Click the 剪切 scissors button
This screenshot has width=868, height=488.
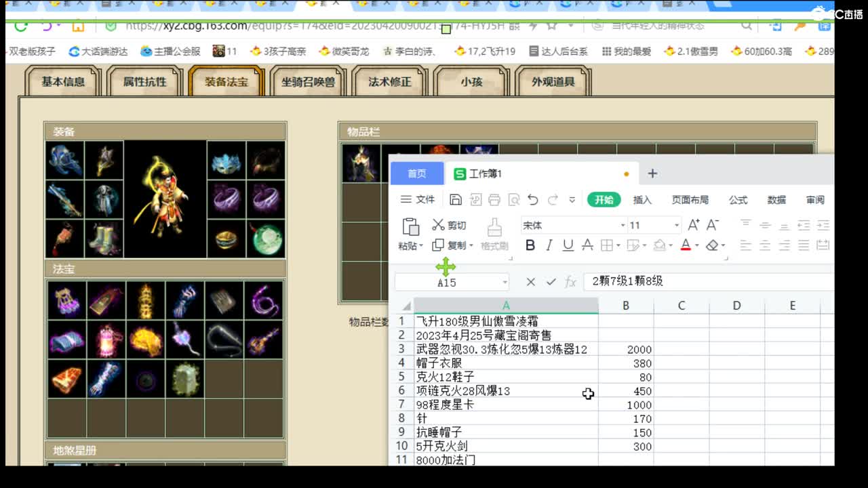pyautogui.click(x=449, y=225)
